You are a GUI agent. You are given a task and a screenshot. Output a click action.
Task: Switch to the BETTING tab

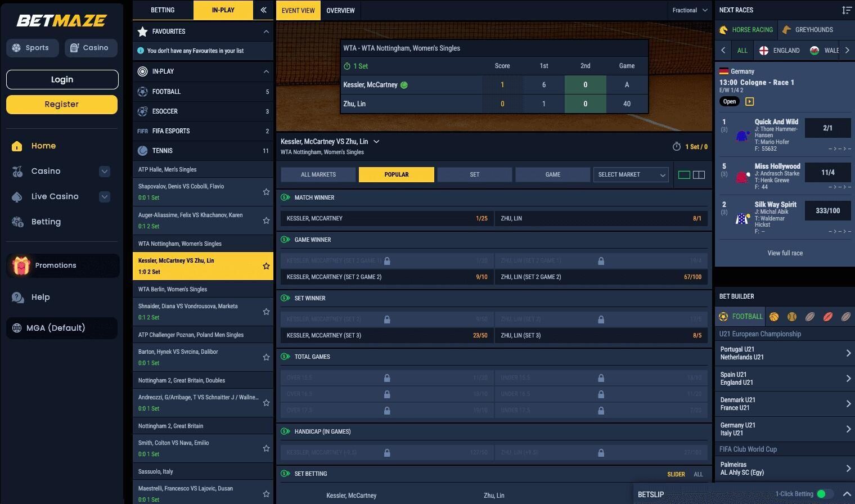(163, 10)
